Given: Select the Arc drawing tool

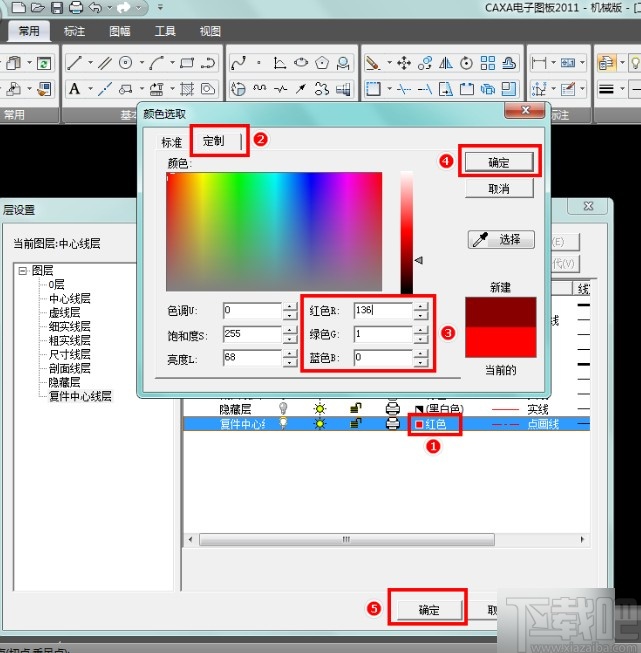Looking at the screenshot, I should [157, 63].
